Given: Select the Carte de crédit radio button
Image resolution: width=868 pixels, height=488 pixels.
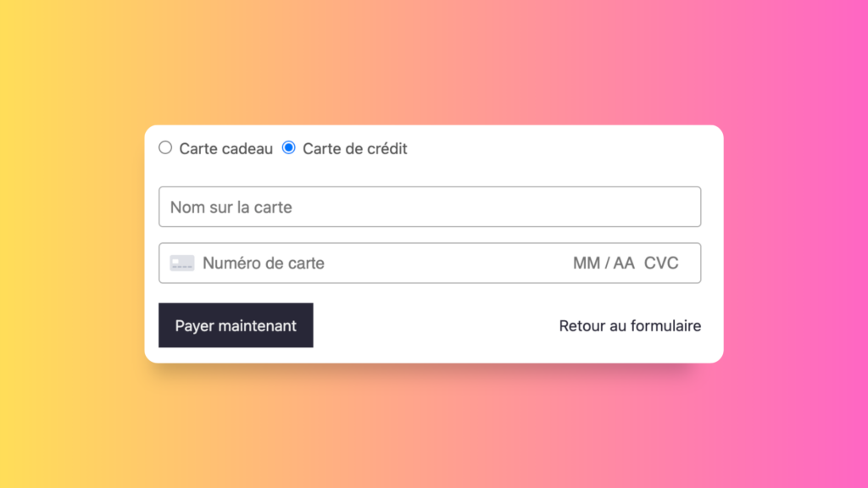Looking at the screenshot, I should [x=288, y=147].
